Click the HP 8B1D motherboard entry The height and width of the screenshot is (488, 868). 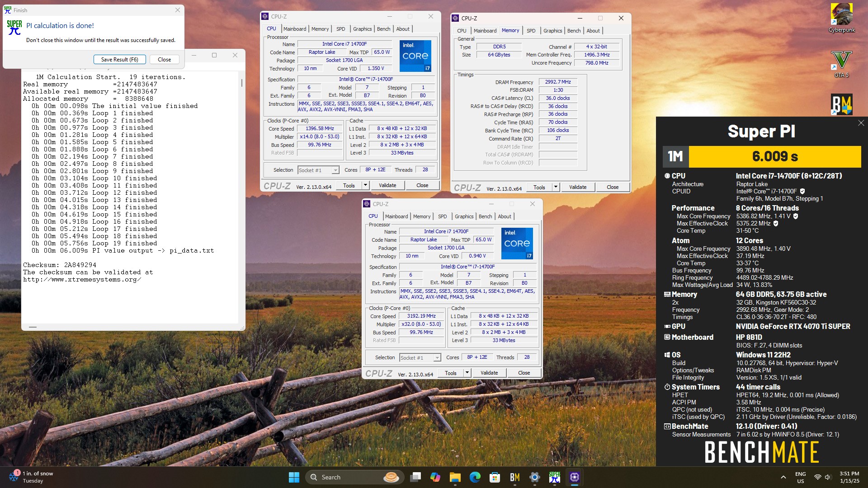(749, 337)
